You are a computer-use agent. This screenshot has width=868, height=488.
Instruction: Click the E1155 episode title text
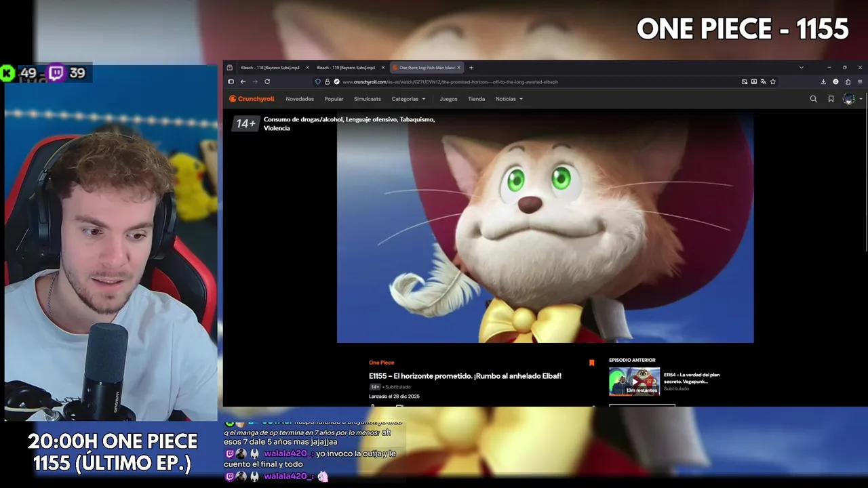pos(465,376)
